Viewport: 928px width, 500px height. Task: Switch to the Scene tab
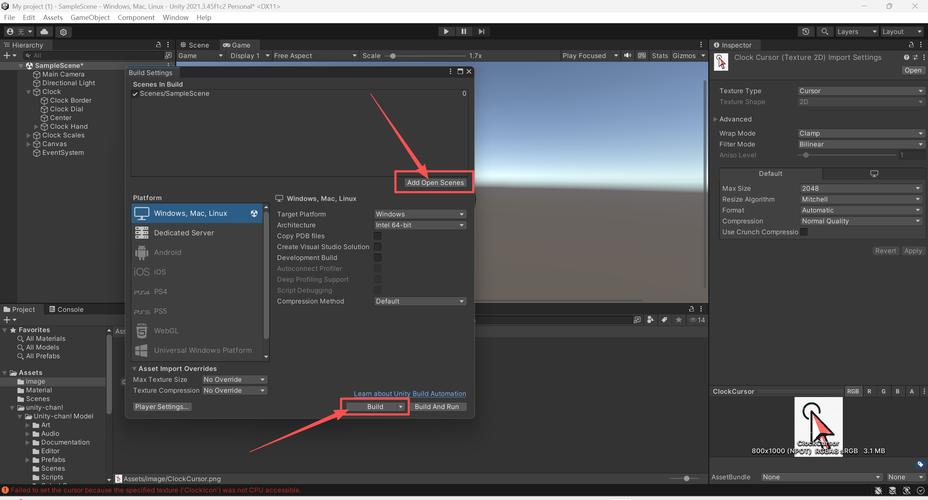click(195, 44)
